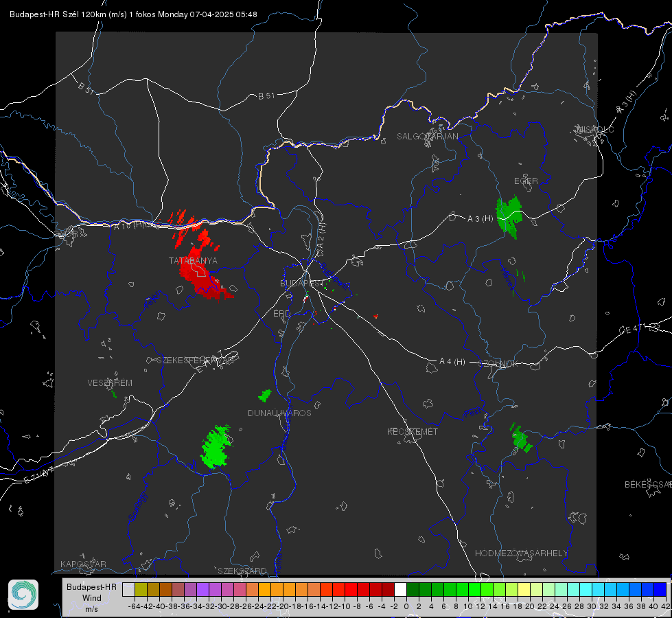Click the ERD town label
This screenshot has height=618, width=672.
coord(281,314)
